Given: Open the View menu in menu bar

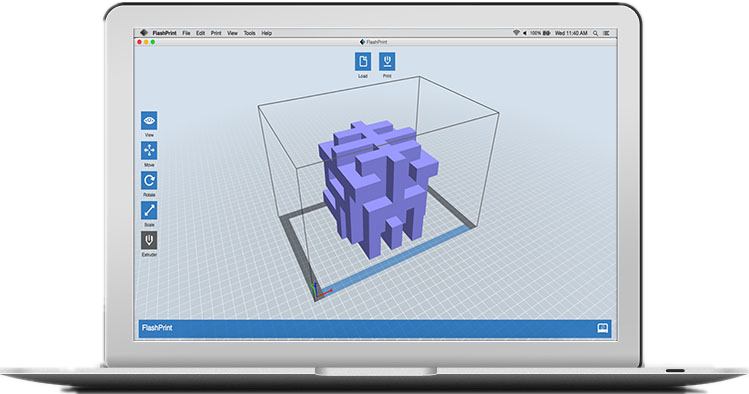Looking at the screenshot, I should (x=232, y=33).
